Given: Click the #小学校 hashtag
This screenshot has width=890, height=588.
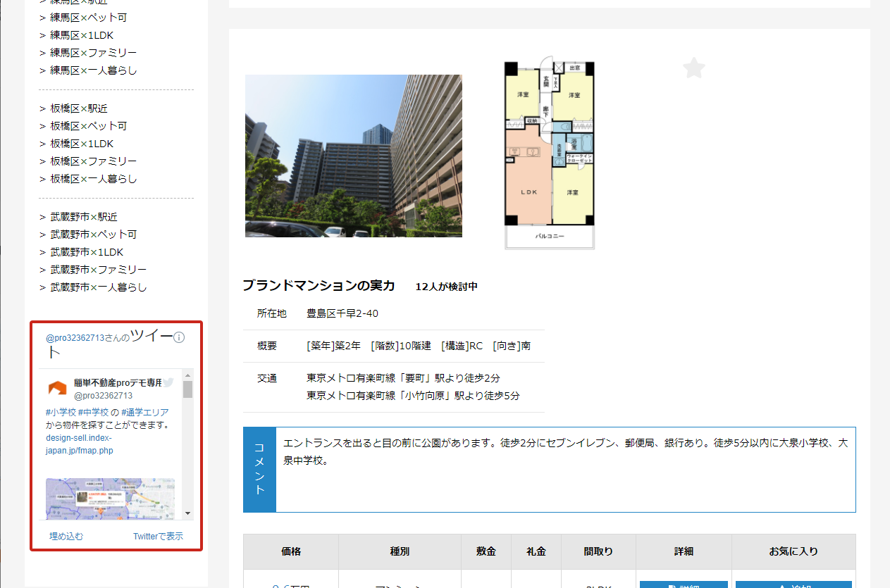Looking at the screenshot, I should click(x=61, y=412).
